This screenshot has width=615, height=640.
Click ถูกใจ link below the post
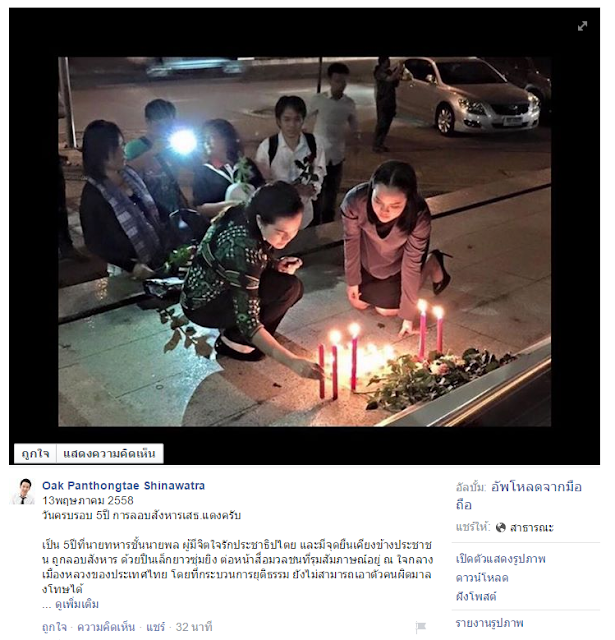(x=54, y=627)
